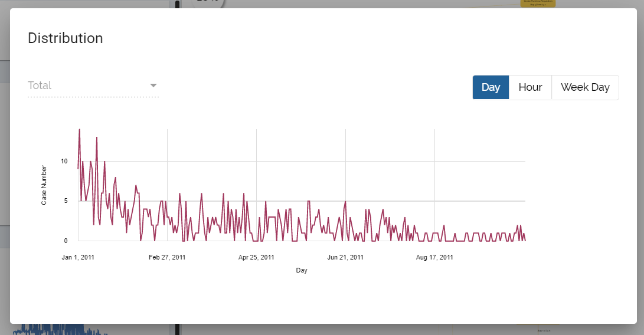Click the dropdown arrow beside Total
644x335 pixels.
pos(153,86)
